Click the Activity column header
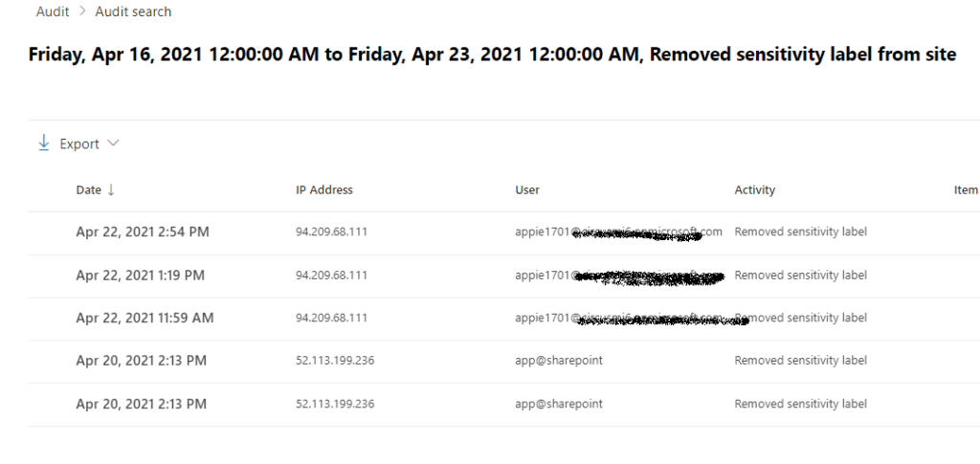The image size is (980, 464). tap(755, 189)
